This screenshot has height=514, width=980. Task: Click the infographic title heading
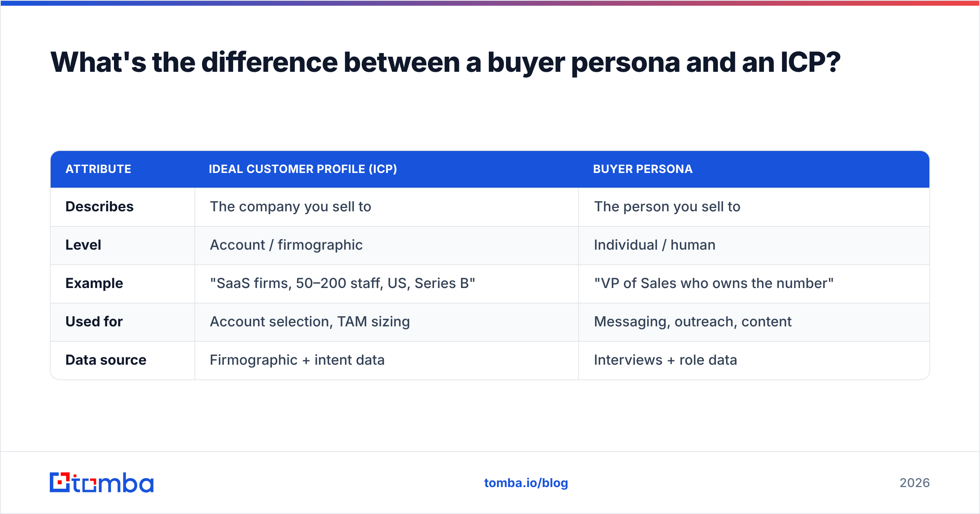(445, 62)
